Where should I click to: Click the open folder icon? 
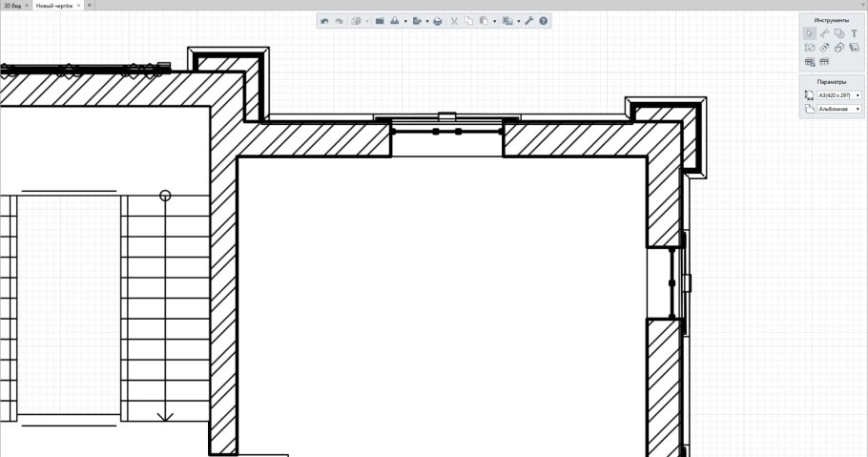coord(380,20)
